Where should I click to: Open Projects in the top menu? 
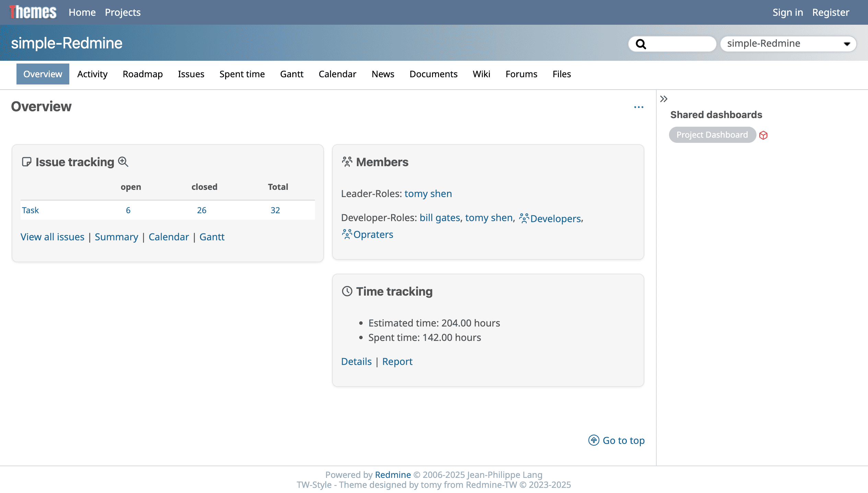(122, 12)
